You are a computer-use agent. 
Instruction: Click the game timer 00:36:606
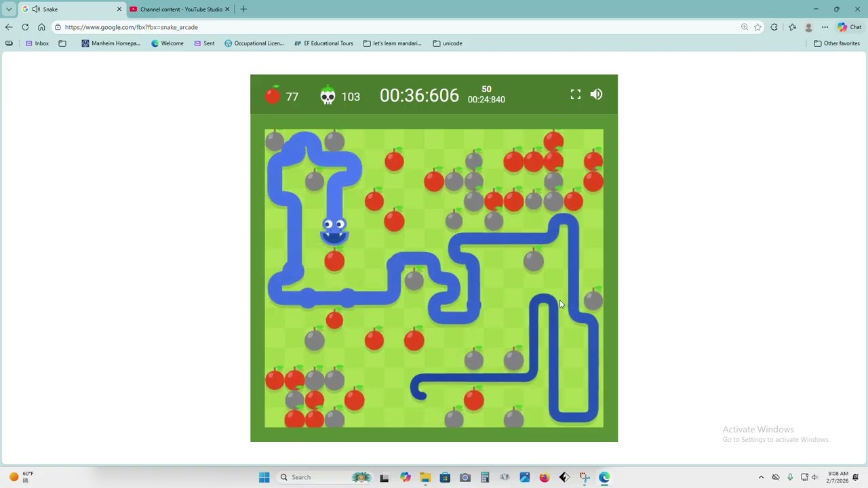tap(419, 96)
